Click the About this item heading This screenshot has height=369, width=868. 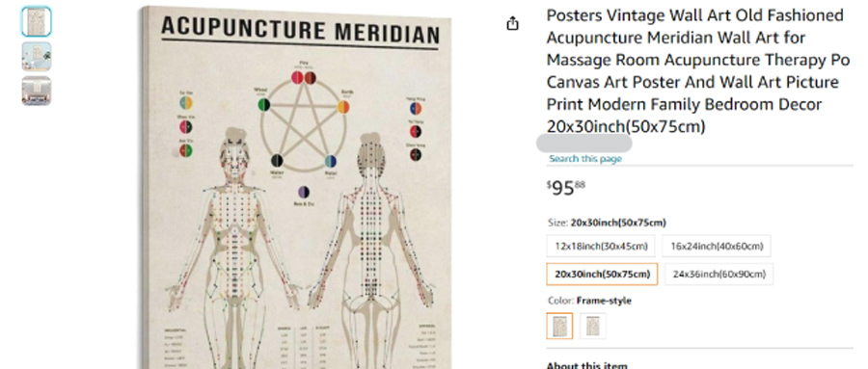pos(586,365)
